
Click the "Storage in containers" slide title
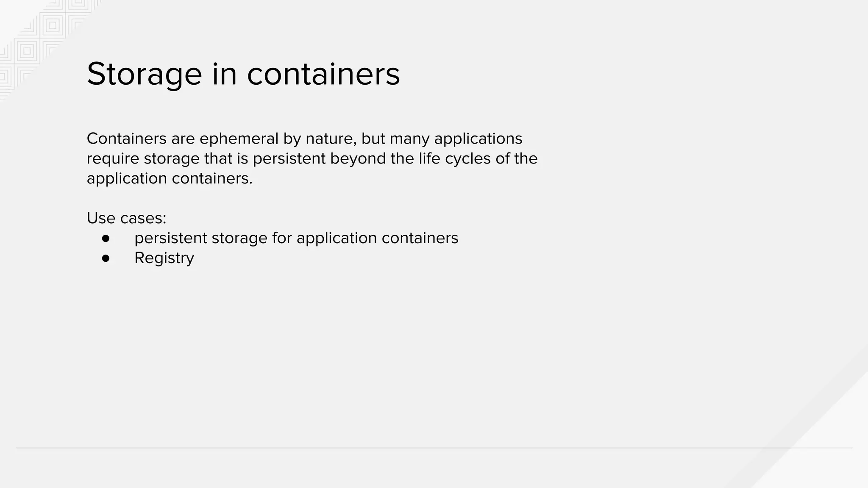coord(243,74)
